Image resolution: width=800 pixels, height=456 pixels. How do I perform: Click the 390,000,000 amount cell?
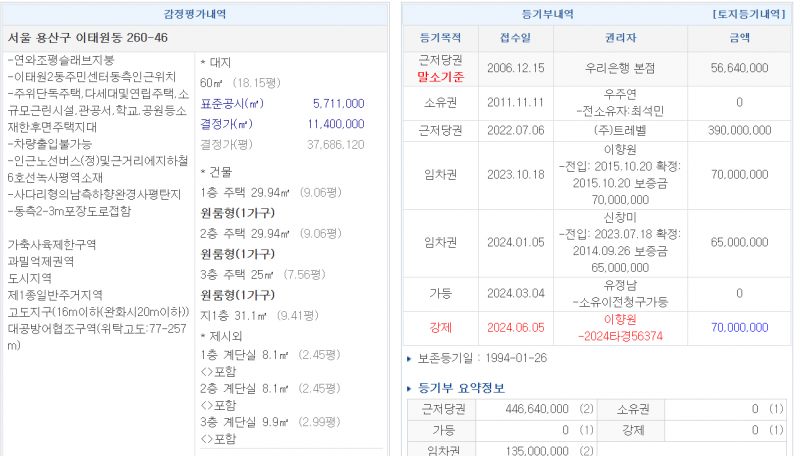pyautogui.click(x=738, y=130)
